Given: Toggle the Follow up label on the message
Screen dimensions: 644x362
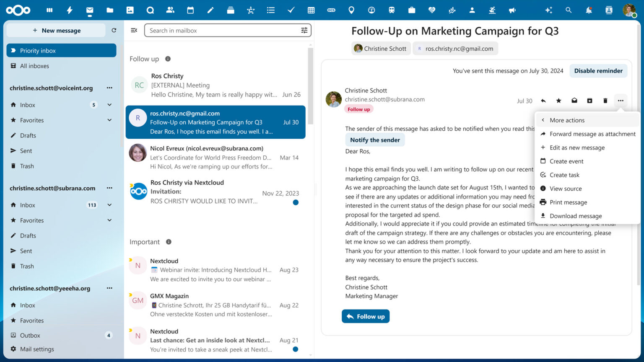Looking at the screenshot, I should coord(358,109).
